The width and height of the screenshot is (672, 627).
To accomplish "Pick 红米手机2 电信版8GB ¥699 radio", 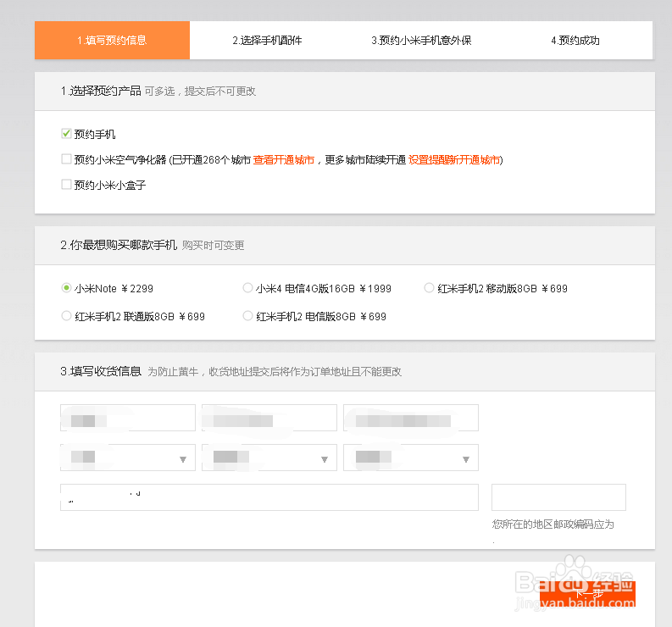I will click(x=247, y=316).
